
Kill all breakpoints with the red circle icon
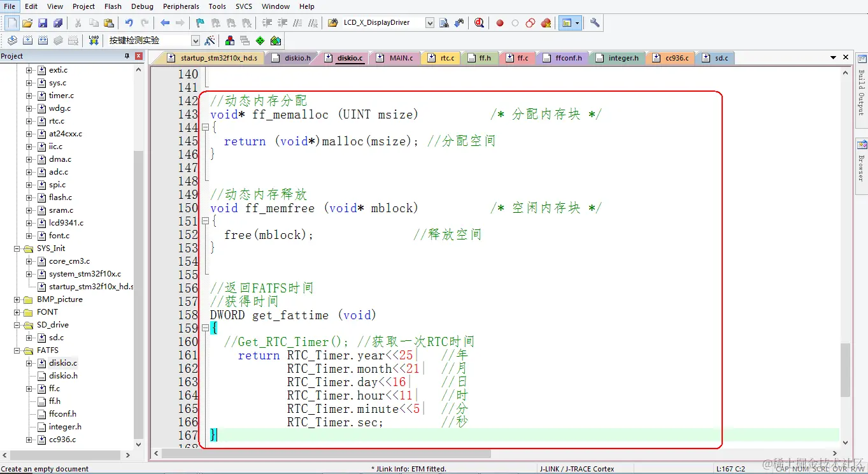click(x=546, y=23)
